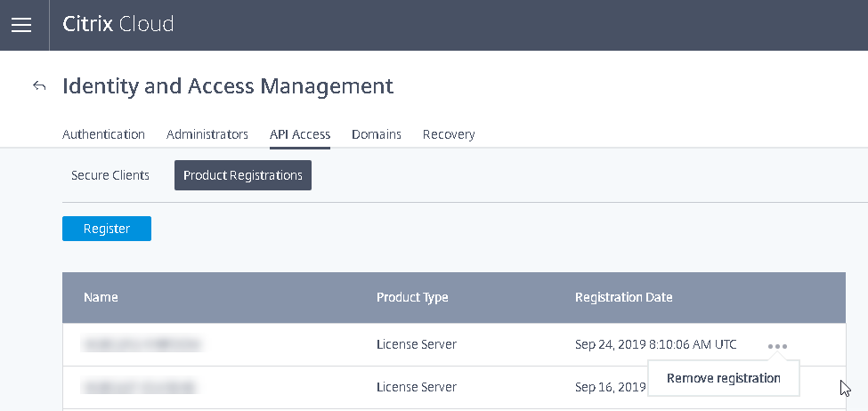This screenshot has width=868, height=411.
Task: Select the Product Registrations sub-tab
Action: click(x=243, y=175)
